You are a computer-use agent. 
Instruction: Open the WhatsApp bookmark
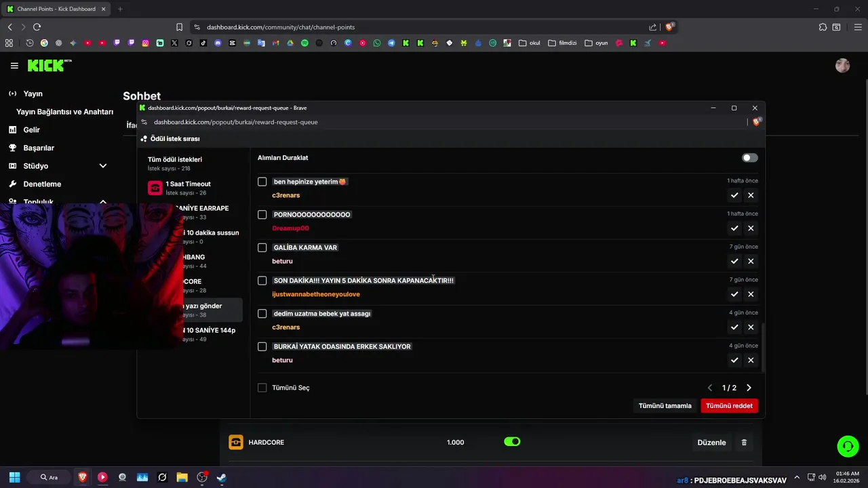pos(377,43)
